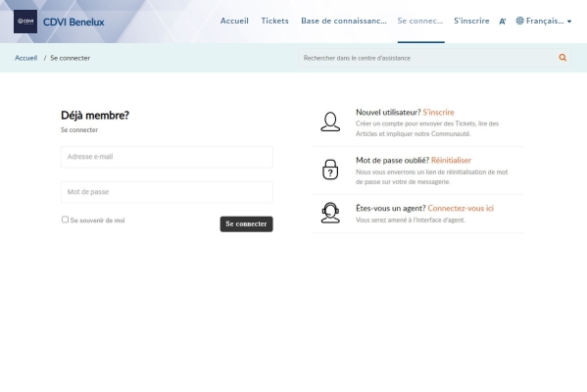Click the Mot de passe oublié? text
The width and height of the screenshot is (587, 392).
coord(392,161)
